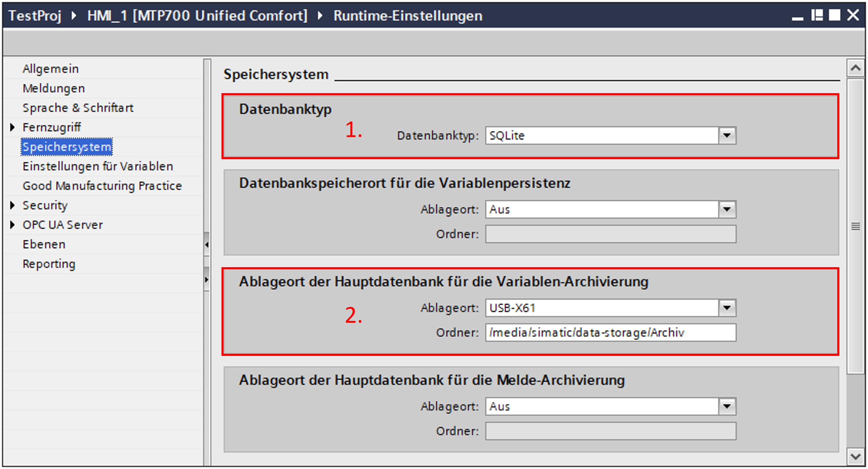
Task: Select Allgemein in navigation
Action: click(50, 69)
